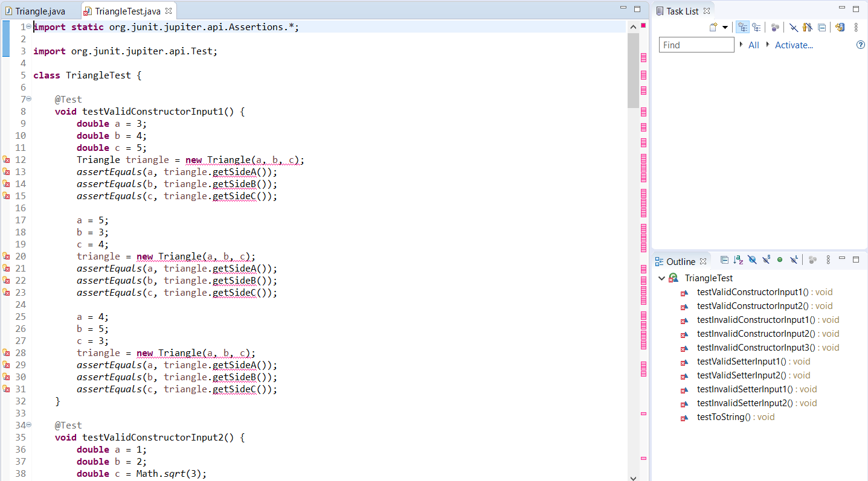Open the task Filter icon
The height and width of the screenshot is (481, 868).
pyautogui.click(x=793, y=27)
